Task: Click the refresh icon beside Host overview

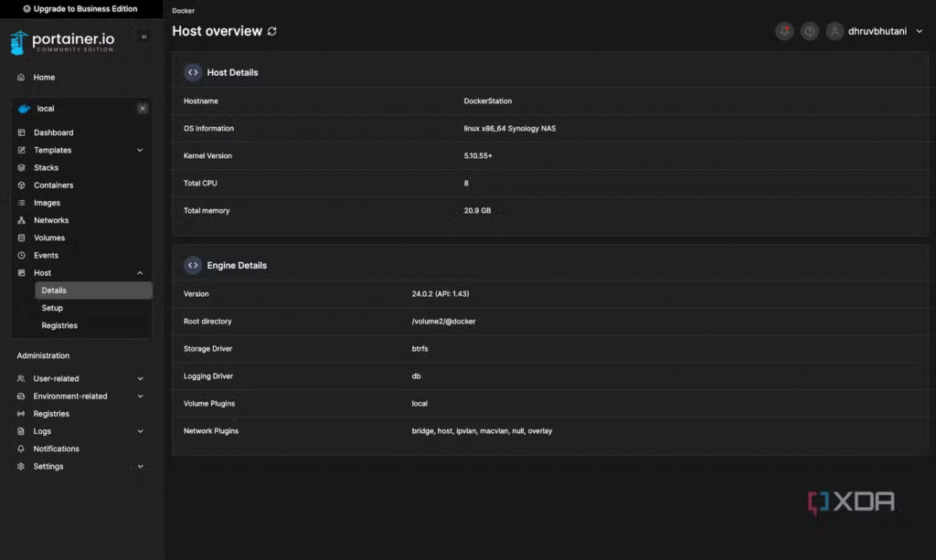Action: coord(271,31)
